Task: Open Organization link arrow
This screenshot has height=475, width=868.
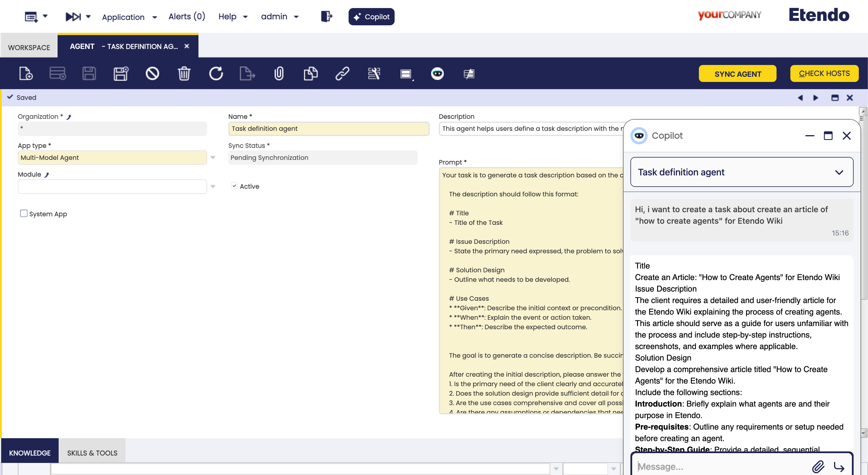Action: point(69,117)
